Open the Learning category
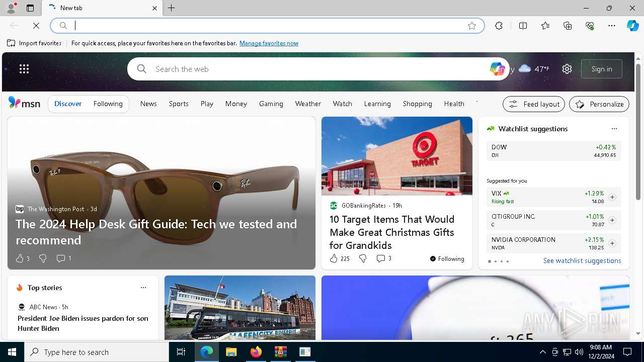Screen dimensions: 644x362 pos(377,104)
